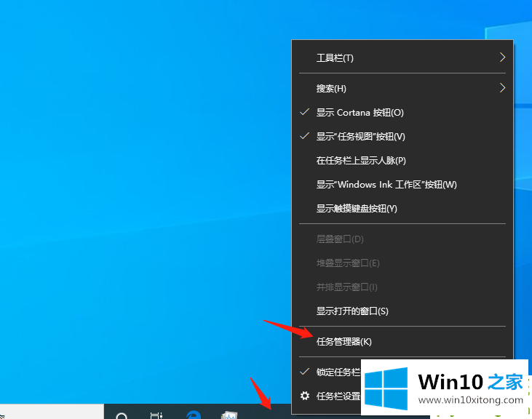The height and width of the screenshot is (419, 532).
Task: Launch Microsoft Edge from the taskbar
Action: [194, 414]
